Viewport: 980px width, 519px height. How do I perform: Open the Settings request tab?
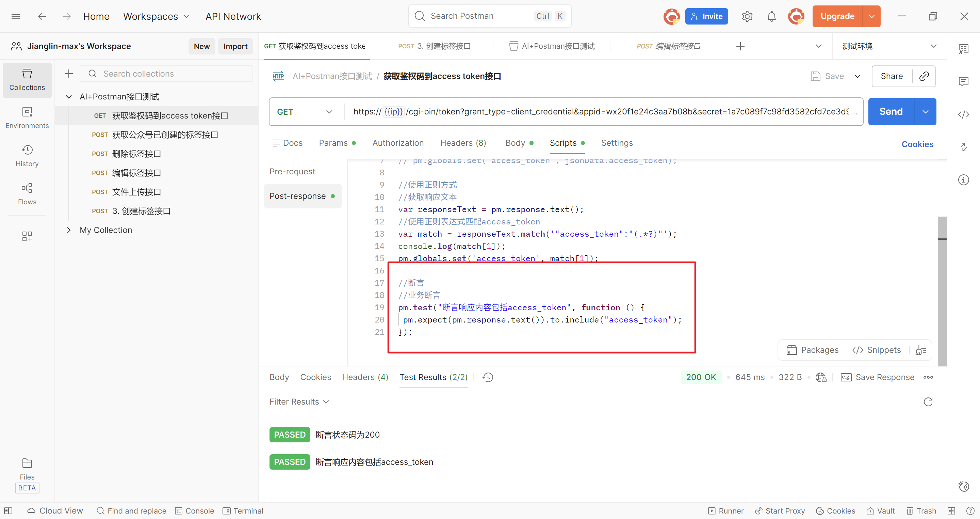coord(617,143)
